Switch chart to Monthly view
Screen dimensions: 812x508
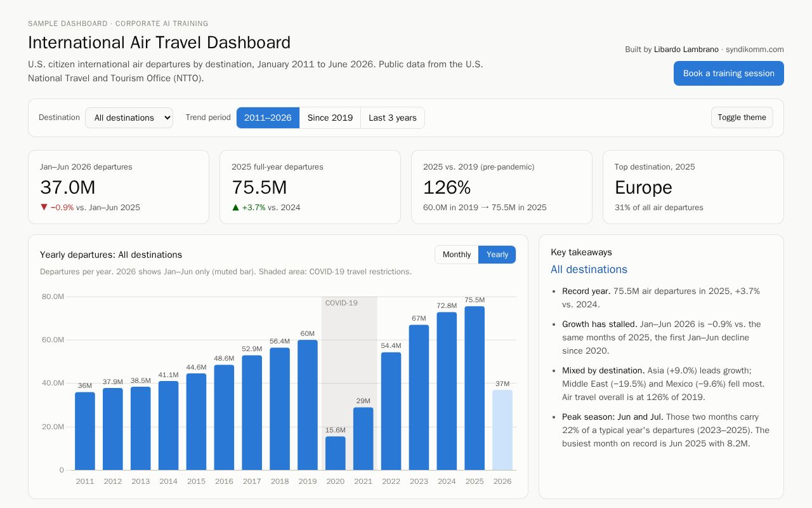tap(457, 255)
